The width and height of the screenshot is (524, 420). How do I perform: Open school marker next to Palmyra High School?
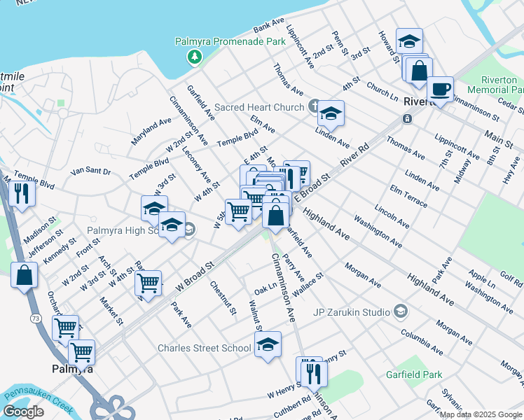tap(172, 225)
